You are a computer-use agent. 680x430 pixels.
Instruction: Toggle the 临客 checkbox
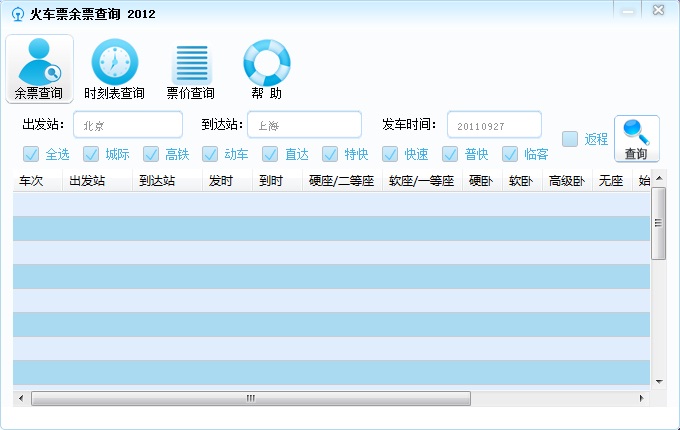tap(510, 154)
